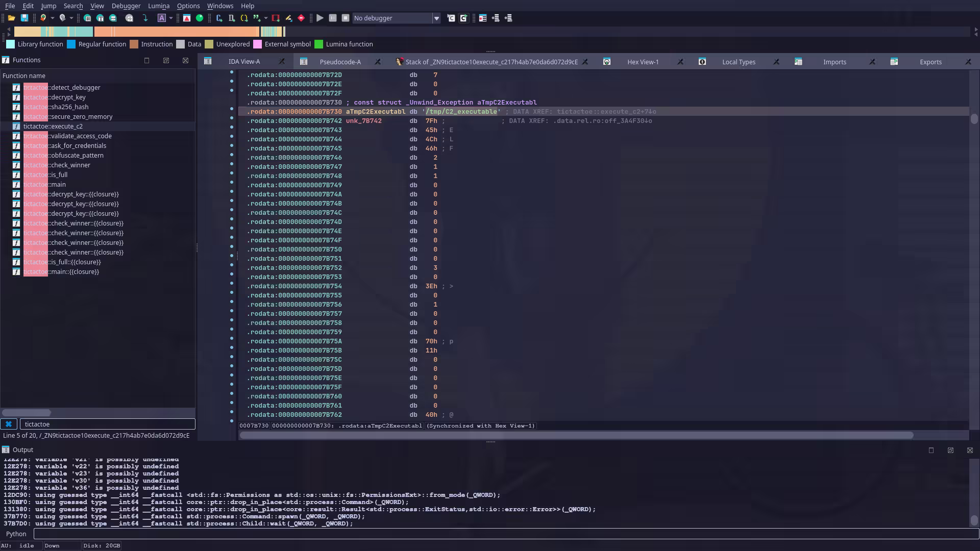The height and width of the screenshot is (551, 980).
Task: Switch to the Pseudocode-A tab
Action: (340, 62)
